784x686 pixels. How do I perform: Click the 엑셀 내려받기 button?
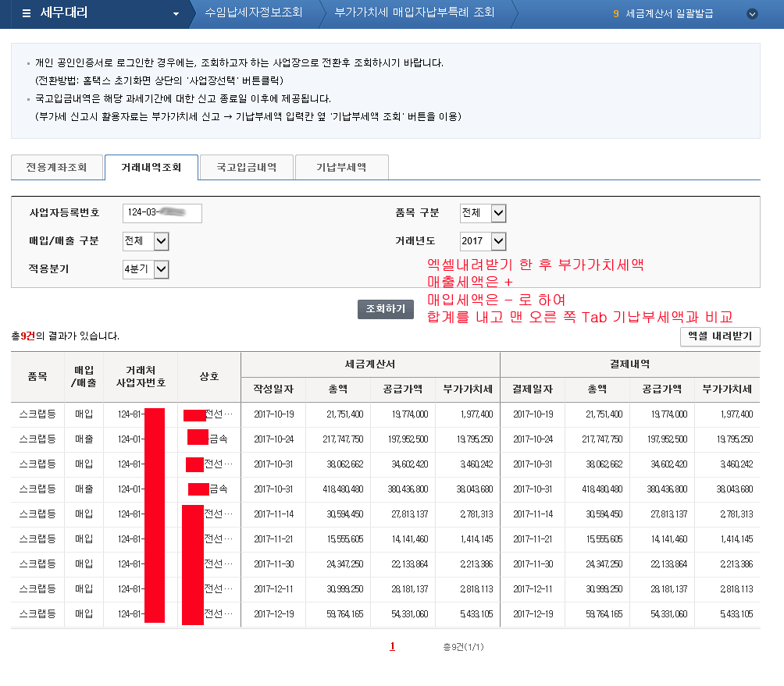tap(720, 336)
